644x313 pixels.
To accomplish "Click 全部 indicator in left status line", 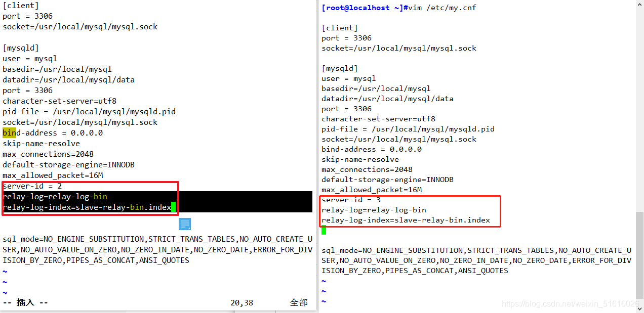I will (x=299, y=302).
